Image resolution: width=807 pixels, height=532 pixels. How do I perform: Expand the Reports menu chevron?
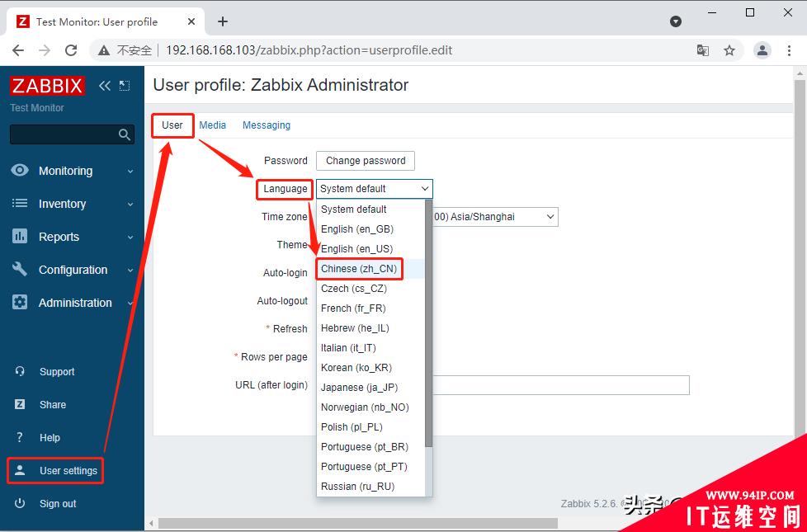click(x=130, y=238)
